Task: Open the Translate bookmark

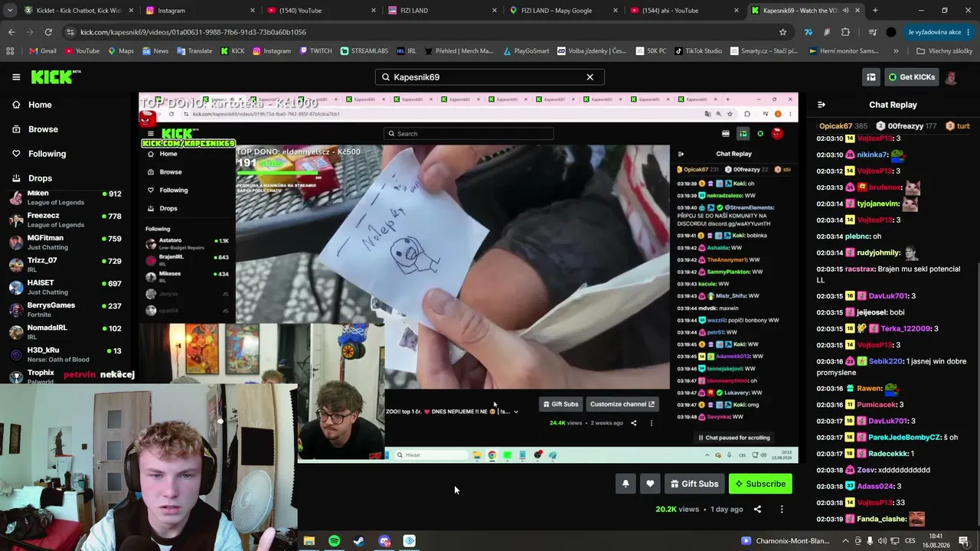Action: [194, 51]
